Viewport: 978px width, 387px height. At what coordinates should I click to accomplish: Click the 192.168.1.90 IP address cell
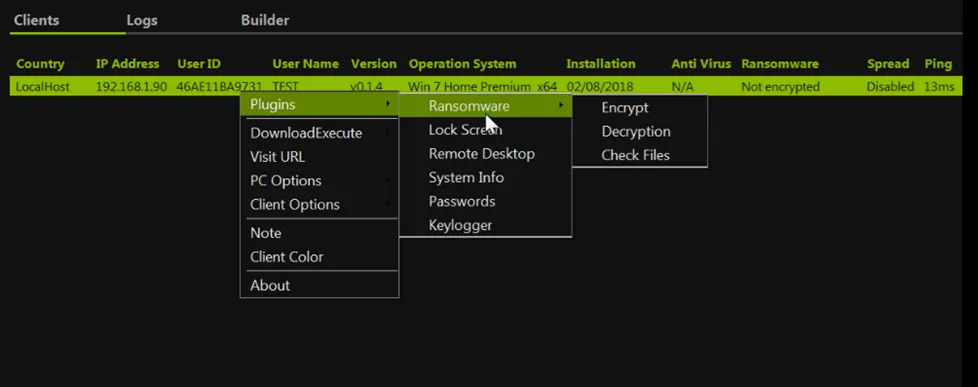131,87
